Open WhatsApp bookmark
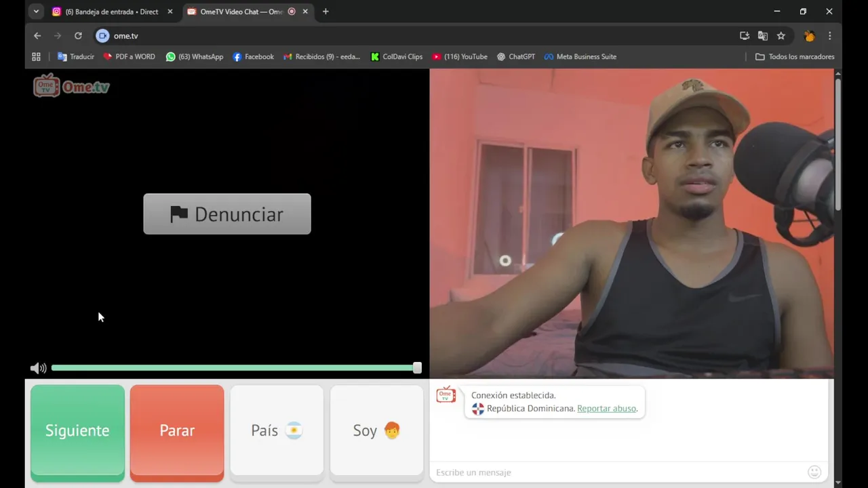The image size is (868, 488). (195, 57)
